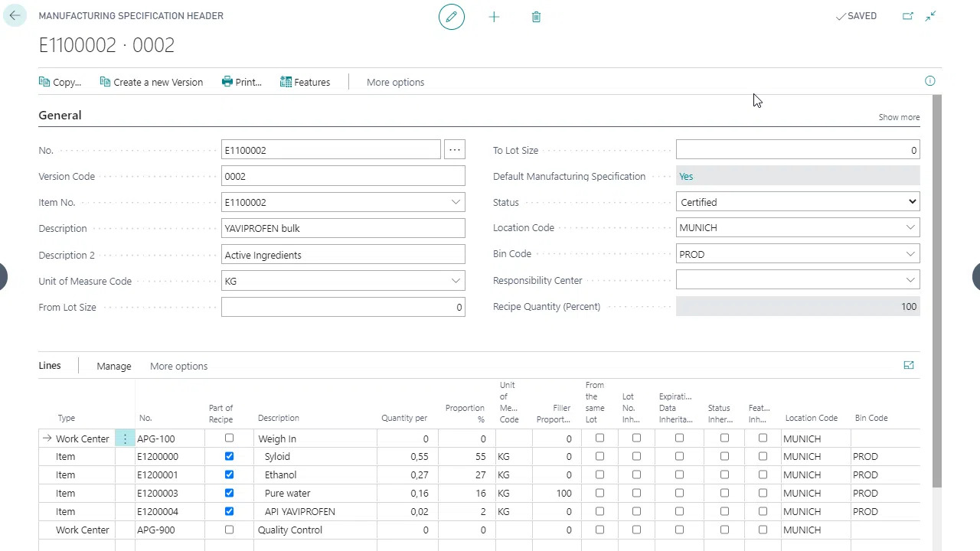Click the pencil edit icon

pos(452,17)
